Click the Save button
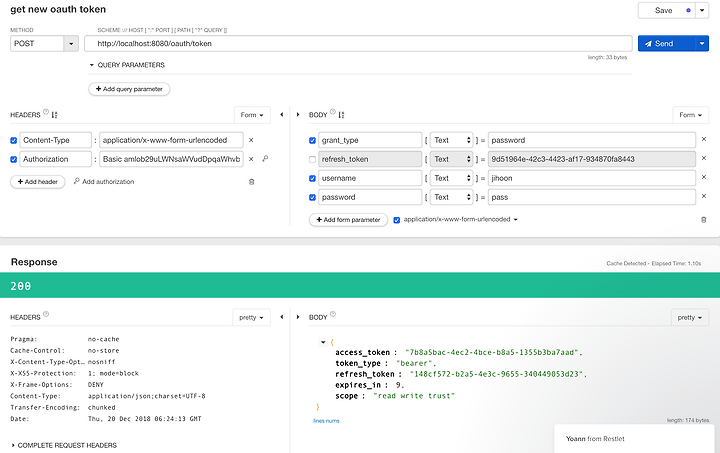This screenshot has height=453, width=720. [x=667, y=10]
